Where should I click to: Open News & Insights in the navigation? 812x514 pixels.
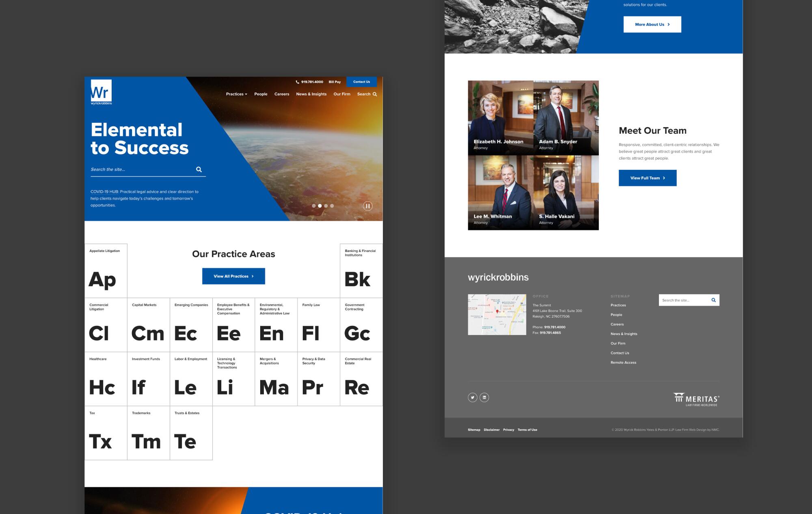coord(311,94)
